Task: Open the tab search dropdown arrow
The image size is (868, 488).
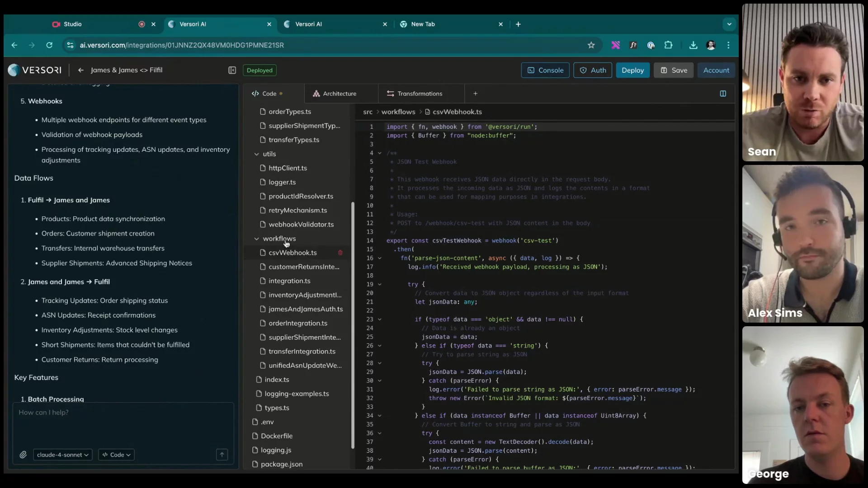Action: tap(729, 24)
